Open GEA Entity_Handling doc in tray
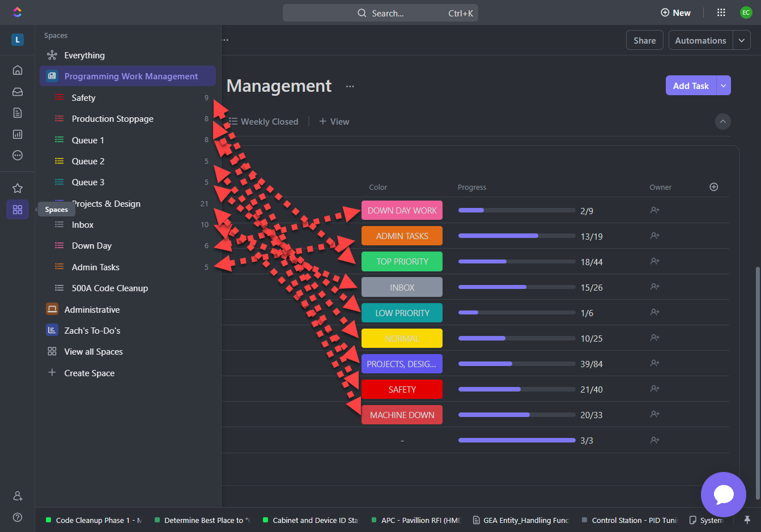This screenshot has width=761, height=532. 521,520
